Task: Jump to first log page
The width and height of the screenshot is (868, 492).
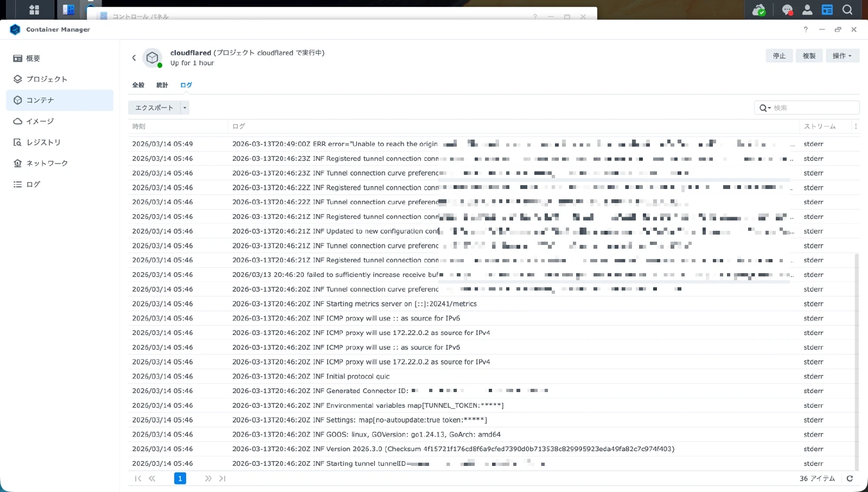Action: pos(138,478)
